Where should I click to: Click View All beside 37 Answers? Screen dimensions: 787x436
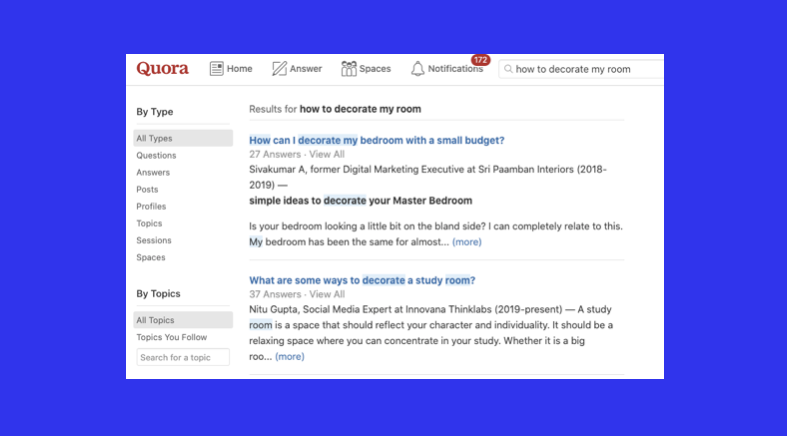pos(327,295)
